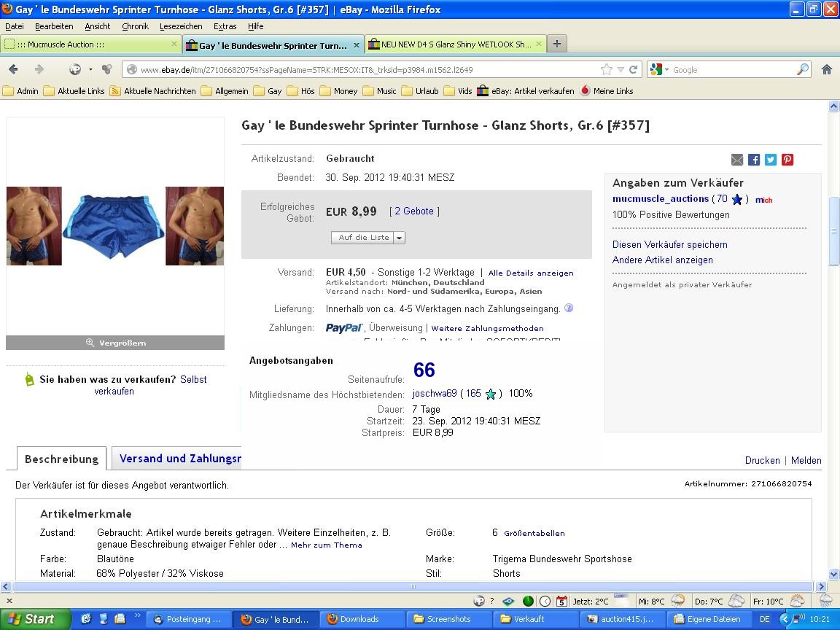The width and height of the screenshot is (840, 630).
Task: Share listing via email envelope icon
Action: pos(737,160)
